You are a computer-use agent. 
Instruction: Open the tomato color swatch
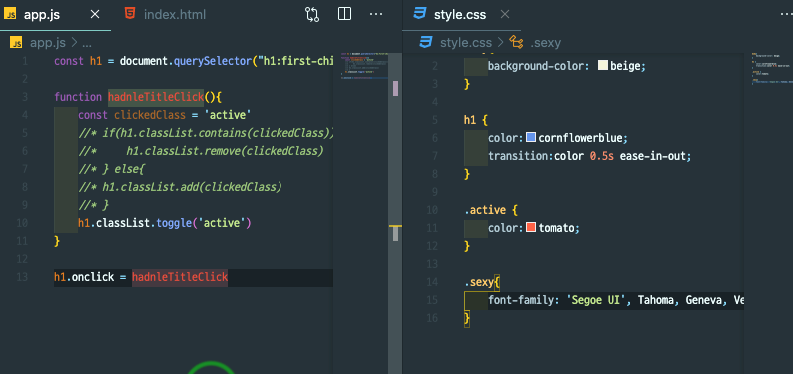(531, 228)
